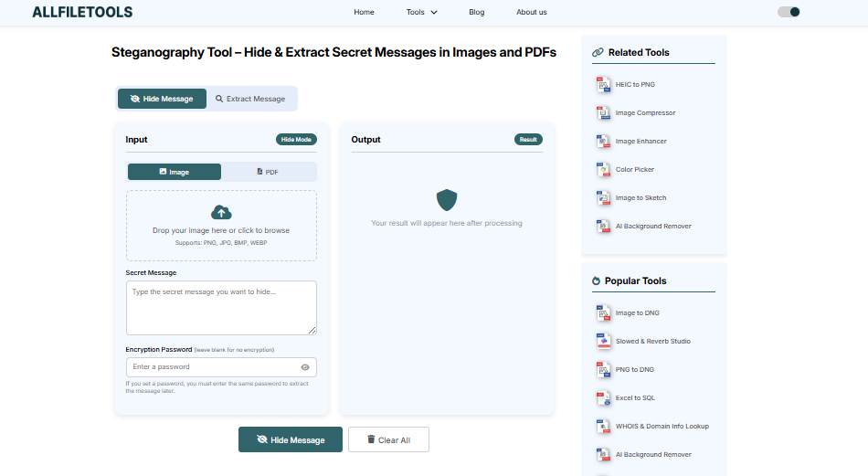Toggle the dark mode switch
The image size is (868, 476).
point(789,12)
